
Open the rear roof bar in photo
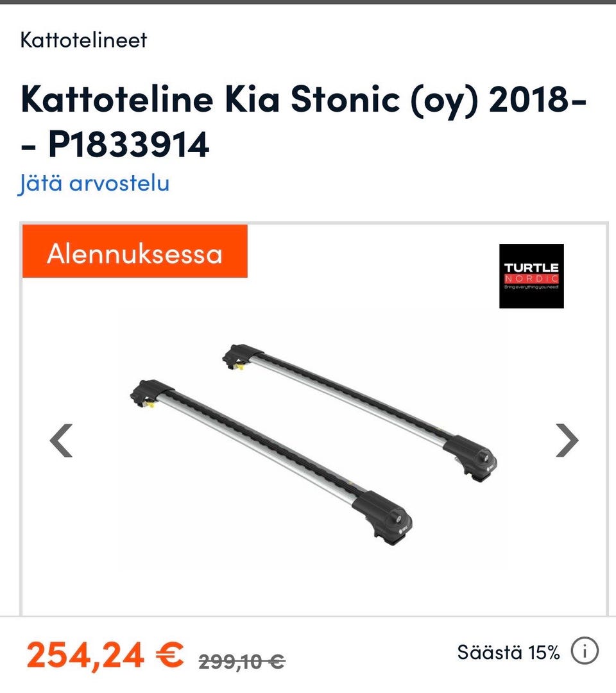click(359, 413)
